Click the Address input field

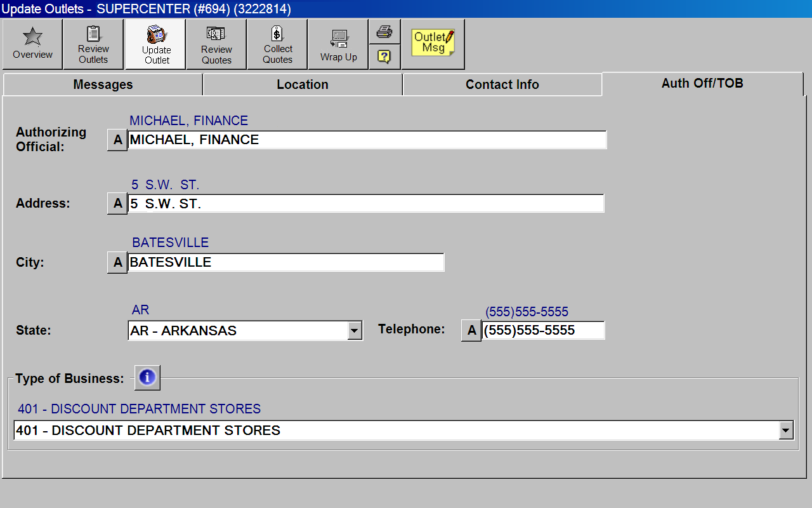(x=366, y=203)
